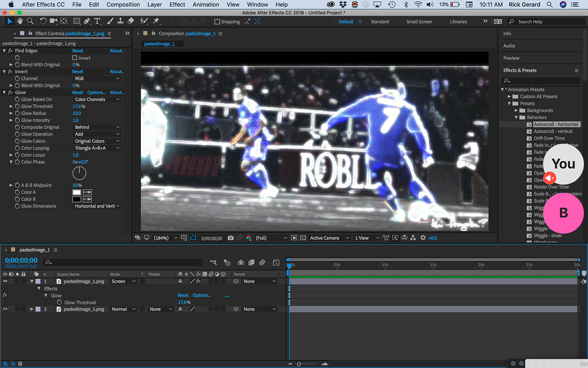588x368 pixels.
Task: Open the Audio panel
Action: click(x=509, y=46)
